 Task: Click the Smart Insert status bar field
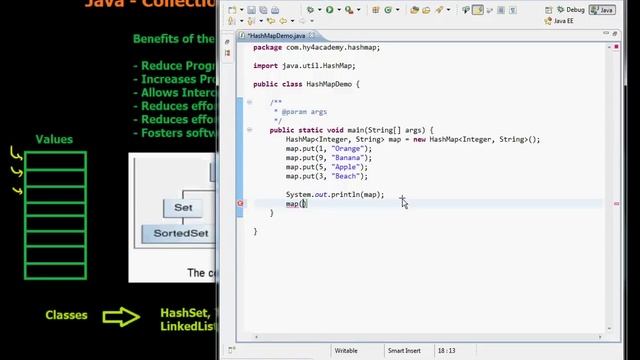[404, 351]
